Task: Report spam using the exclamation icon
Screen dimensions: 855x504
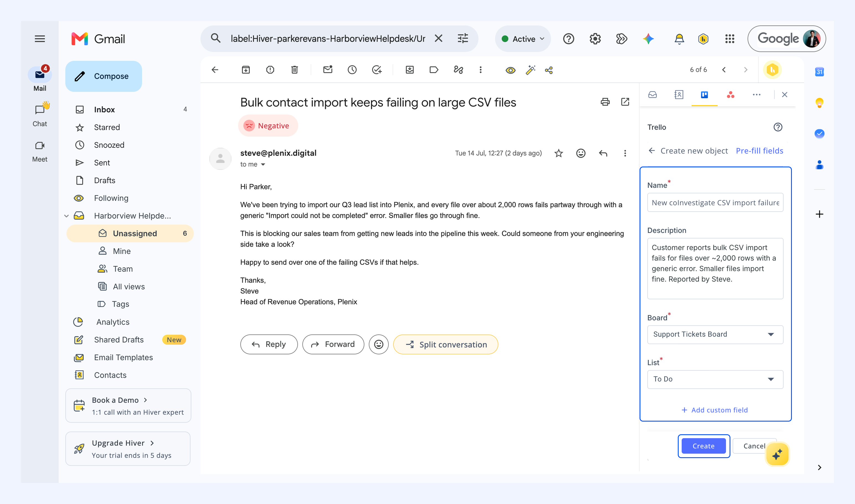Action: [x=270, y=70]
